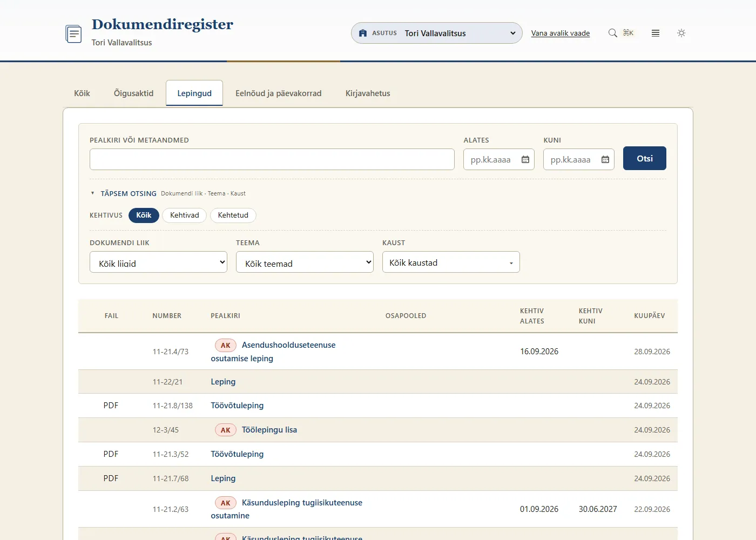
Task: Open Teema dropdown
Action: pyautogui.click(x=305, y=262)
